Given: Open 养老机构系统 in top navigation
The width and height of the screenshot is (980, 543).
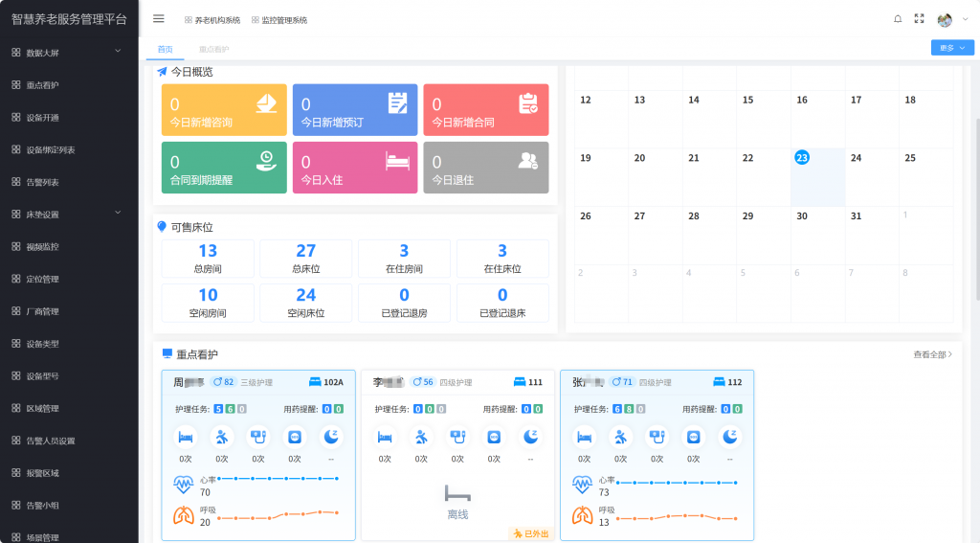Looking at the screenshot, I should [212, 20].
